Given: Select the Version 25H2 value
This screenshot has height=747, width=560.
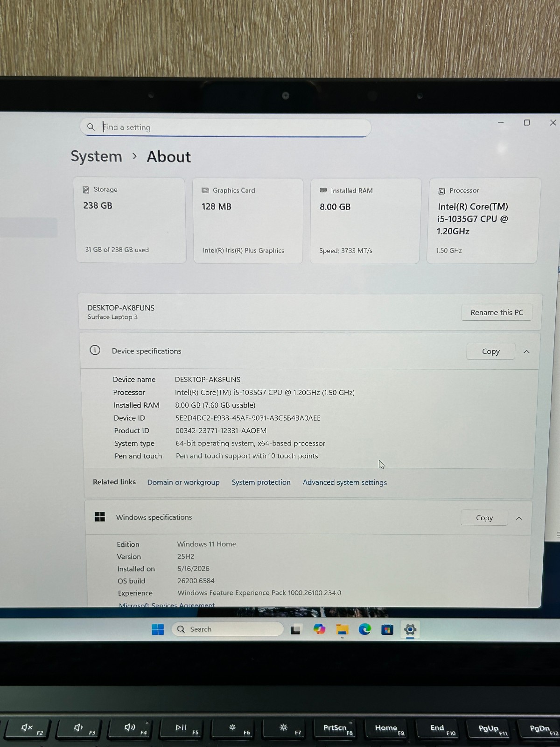Looking at the screenshot, I should [x=186, y=557].
